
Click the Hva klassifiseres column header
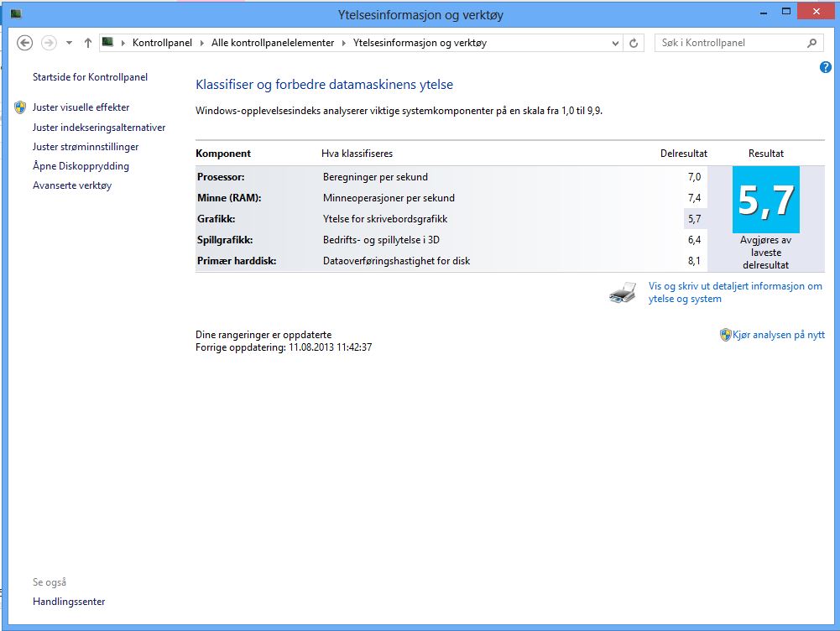tap(357, 154)
